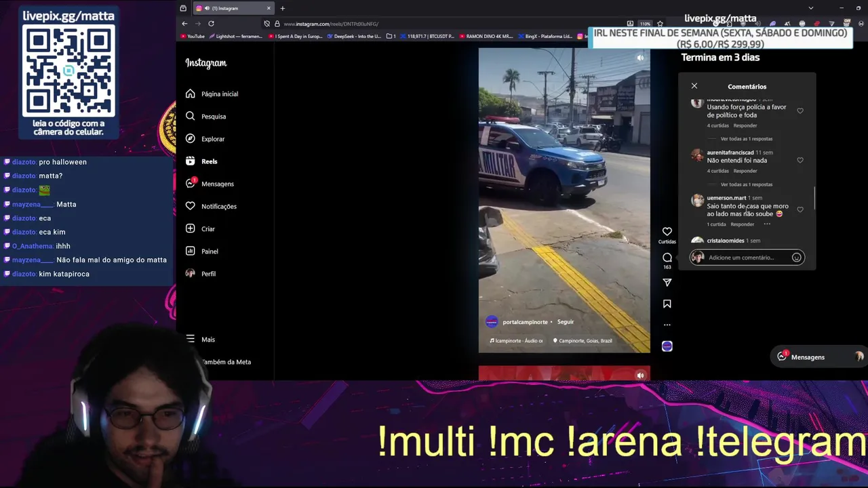
Task: Save the reel with bookmark icon
Action: click(667, 304)
